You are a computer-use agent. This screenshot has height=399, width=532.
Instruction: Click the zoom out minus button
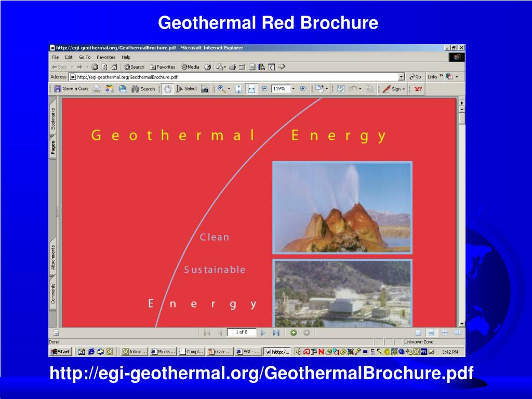[264, 89]
